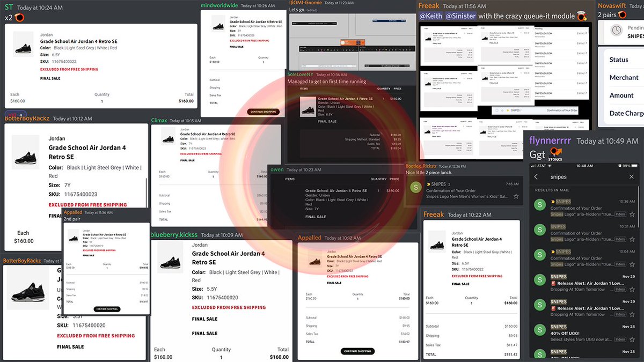Viewport: 644px width, 362px height.
Task: Click TOTAL $181.42 in Freeak's receipt
Action: 472,354
